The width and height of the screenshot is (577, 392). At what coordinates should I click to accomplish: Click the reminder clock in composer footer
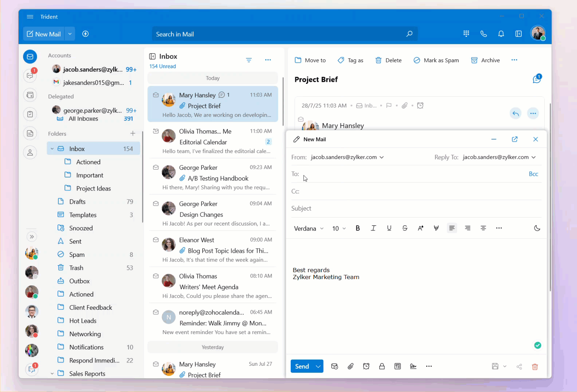click(x=366, y=366)
